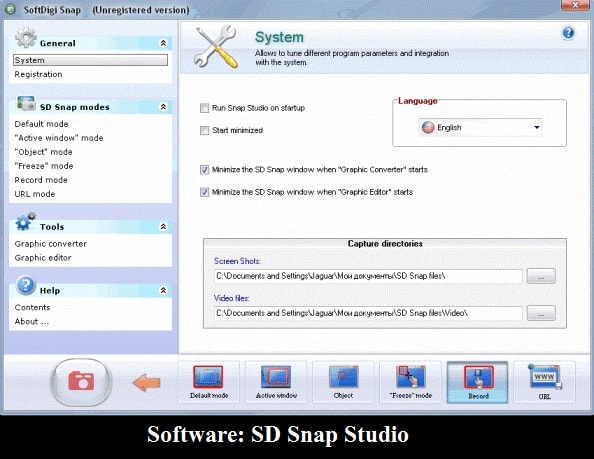
Task: Select the Active window capture icon
Action: point(276,382)
